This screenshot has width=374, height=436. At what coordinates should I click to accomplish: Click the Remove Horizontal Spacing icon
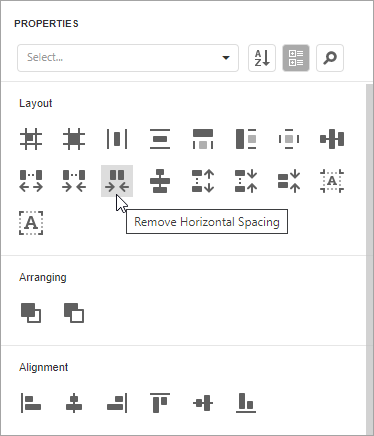click(117, 181)
